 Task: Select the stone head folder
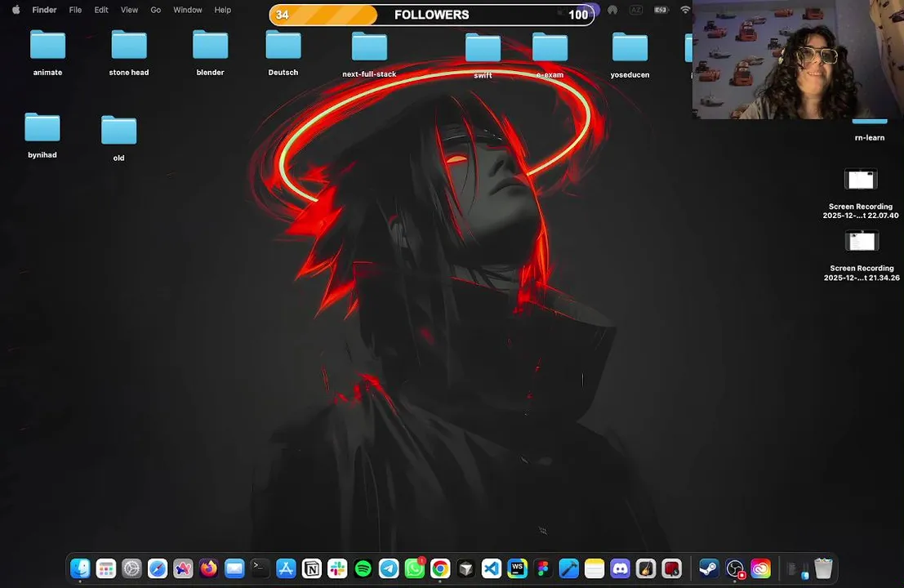(129, 45)
